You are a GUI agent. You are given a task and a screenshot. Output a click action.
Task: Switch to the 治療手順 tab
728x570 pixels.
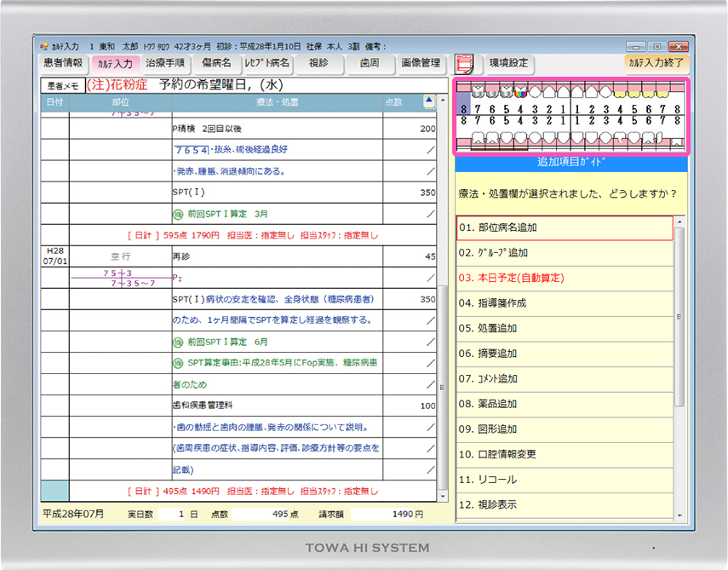165,63
